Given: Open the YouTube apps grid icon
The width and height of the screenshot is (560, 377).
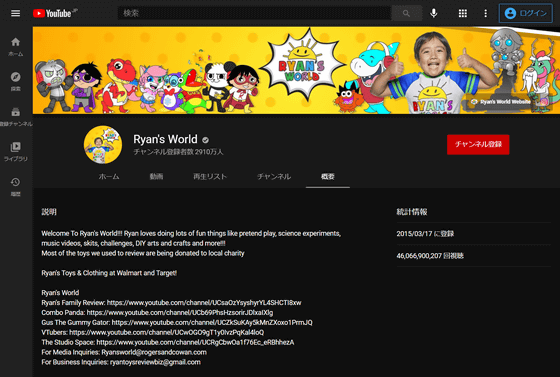Looking at the screenshot, I should 462,13.
